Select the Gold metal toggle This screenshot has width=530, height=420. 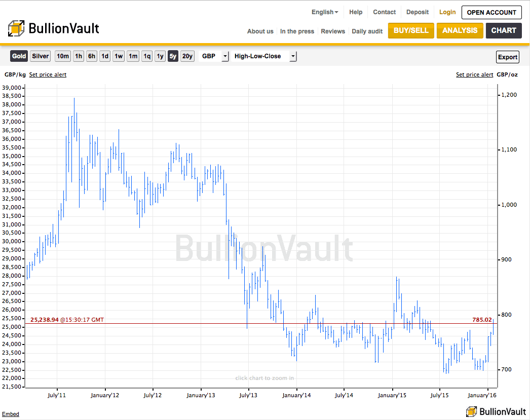tap(19, 56)
